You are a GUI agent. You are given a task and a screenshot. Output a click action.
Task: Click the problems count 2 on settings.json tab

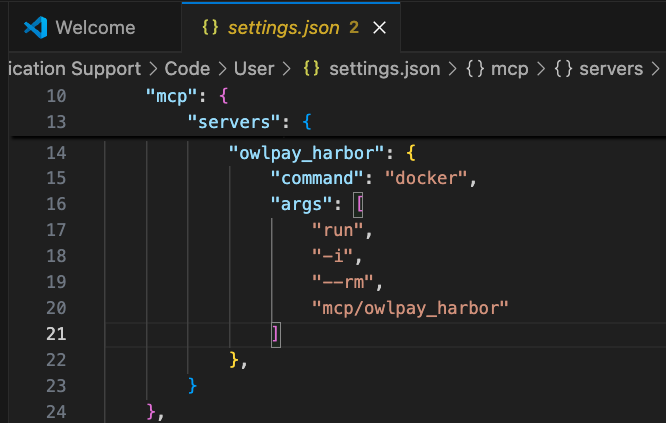point(354,28)
